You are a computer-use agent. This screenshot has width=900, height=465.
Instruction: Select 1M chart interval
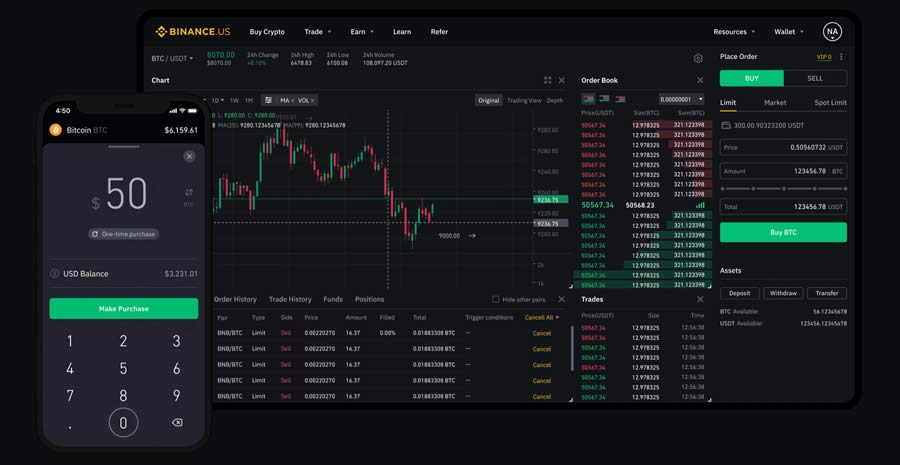(x=249, y=100)
